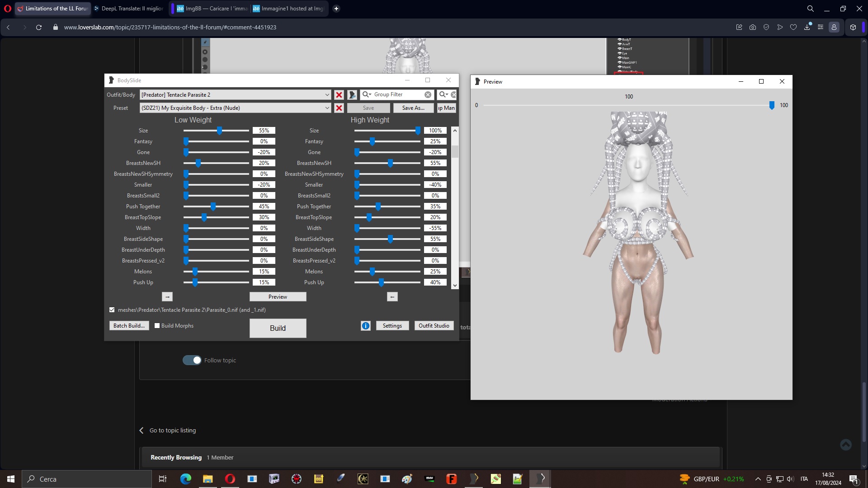This screenshot has width=868, height=488.
Task: Switch to DeepL Translate tab
Action: (x=128, y=9)
